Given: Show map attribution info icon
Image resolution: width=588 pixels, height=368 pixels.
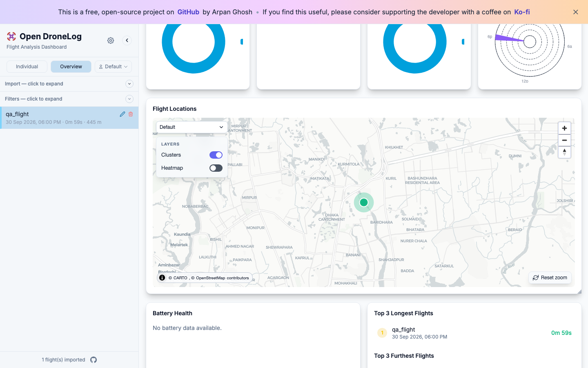Looking at the screenshot, I should [162, 278].
